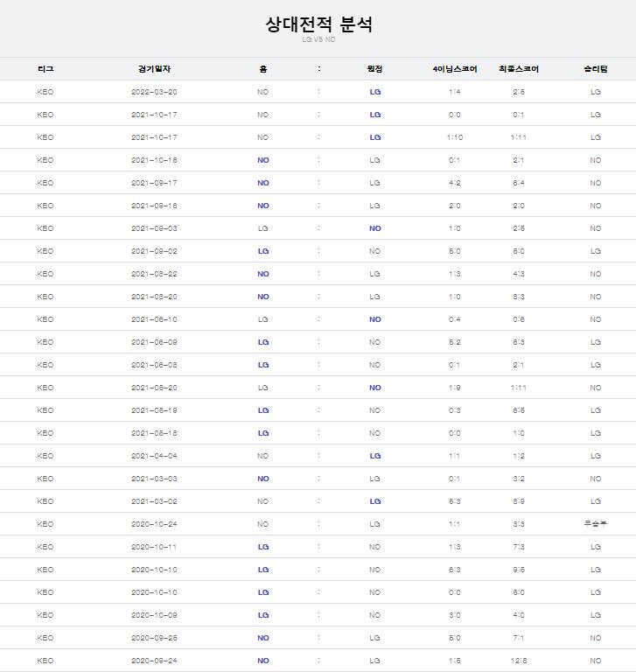Click the date cell 2021-09-03
The width and height of the screenshot is (636, 672).
[x=154, y=228]
